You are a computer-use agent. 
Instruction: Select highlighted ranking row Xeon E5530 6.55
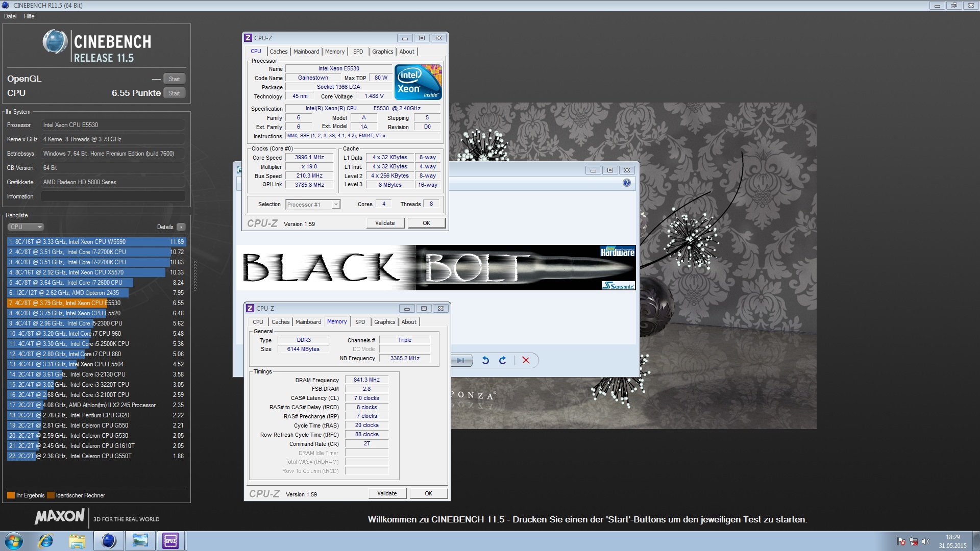(x=96, y=303)
